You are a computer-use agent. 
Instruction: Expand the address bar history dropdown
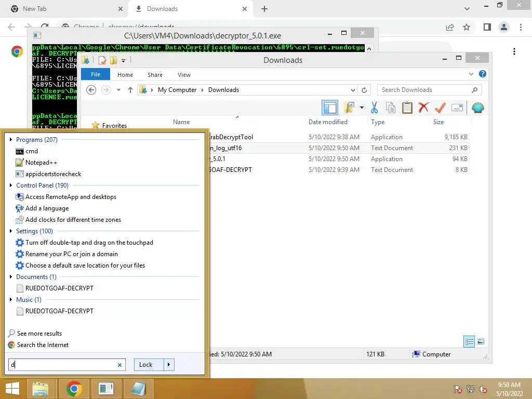(x=353, y=90)
